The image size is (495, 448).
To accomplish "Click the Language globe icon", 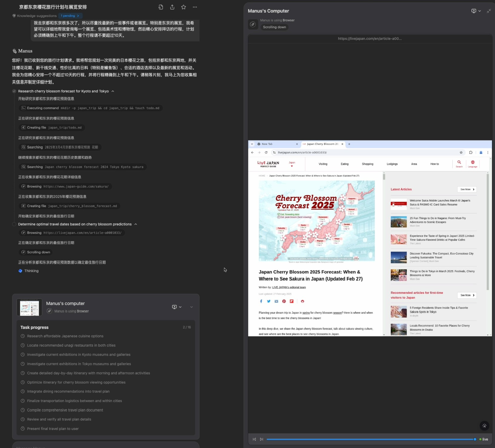I will pos(472,164).
